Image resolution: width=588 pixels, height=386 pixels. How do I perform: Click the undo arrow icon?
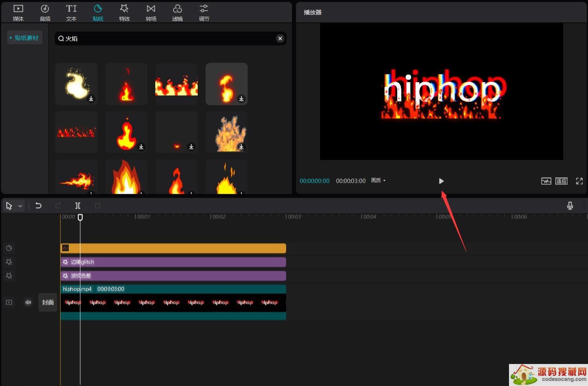tap(39, 206)
